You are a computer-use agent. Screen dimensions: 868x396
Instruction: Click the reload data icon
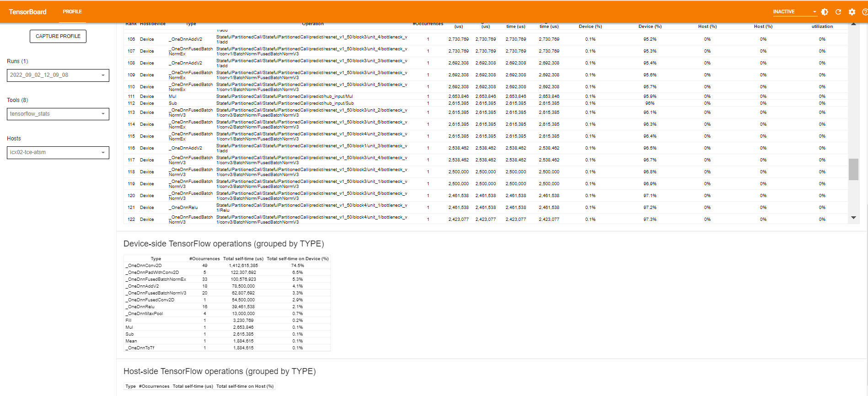pos(838,12)
